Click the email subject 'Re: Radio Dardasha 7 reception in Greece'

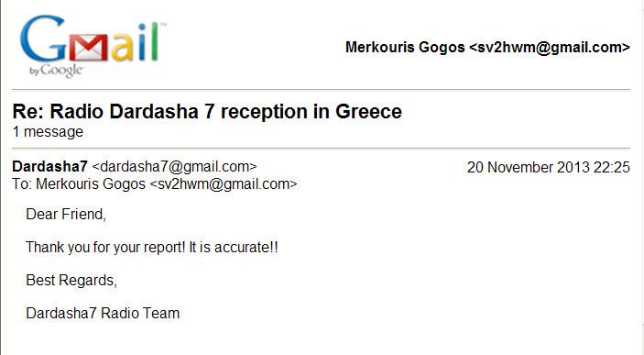207,112
